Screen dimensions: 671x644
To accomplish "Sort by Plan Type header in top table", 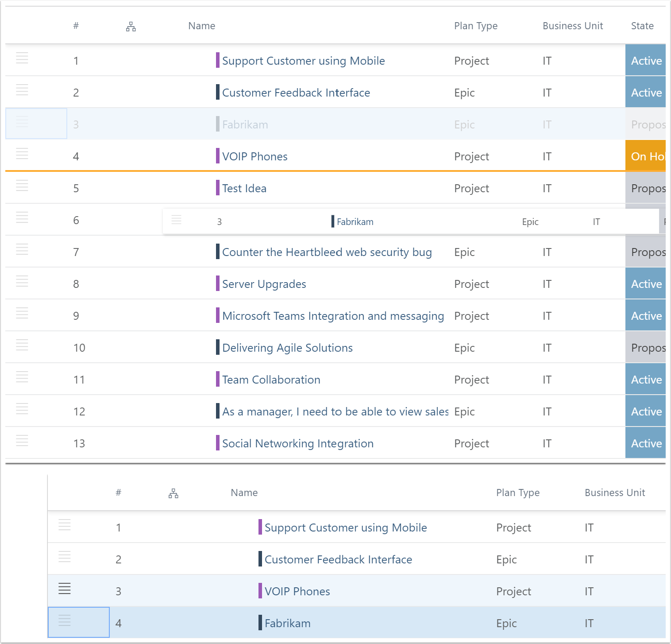I will coord(476,26).
